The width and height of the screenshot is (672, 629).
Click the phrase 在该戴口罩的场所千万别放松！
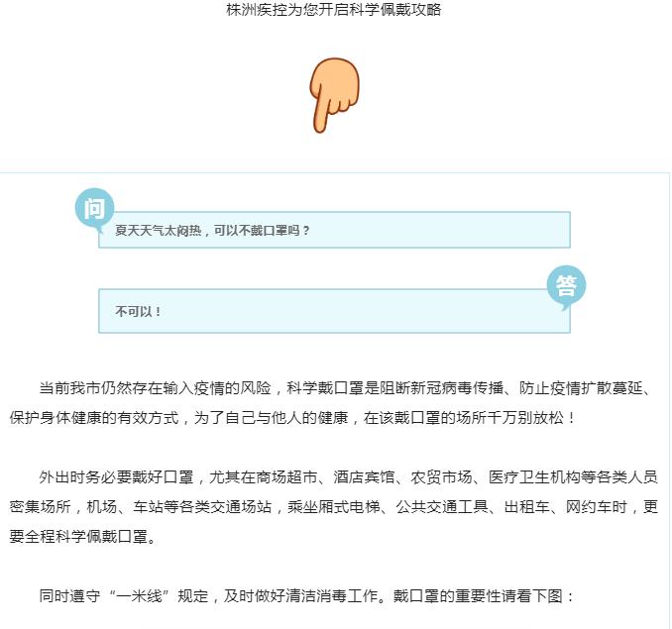coord(470,417)
